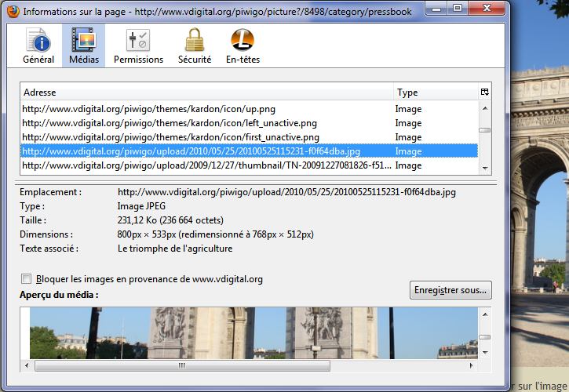Open the Permissions icon panel

click(138, 41)
